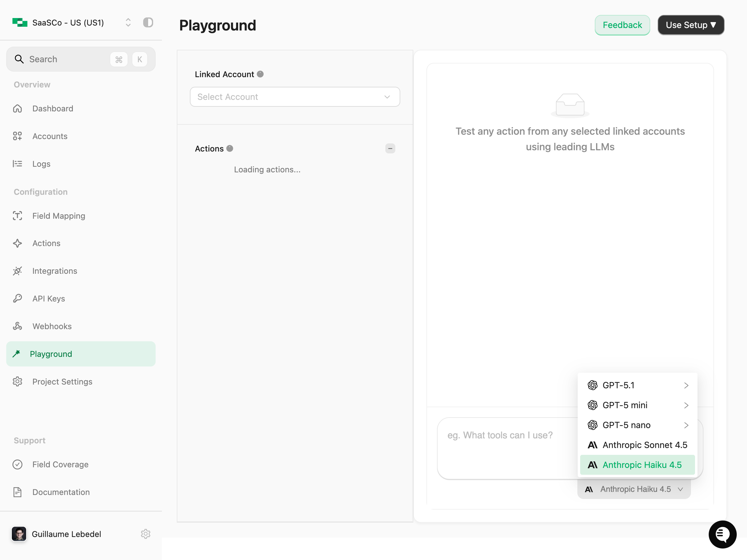Select GPT-5.1 in the model menu
The height and width of the screenshot is (560, 747).
point(618,385)
